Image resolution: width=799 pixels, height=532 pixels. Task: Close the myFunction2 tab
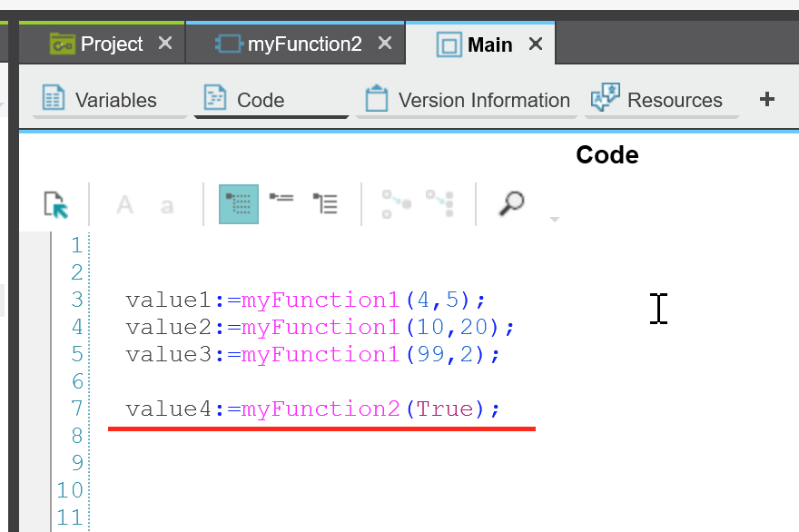click(385, 44)
